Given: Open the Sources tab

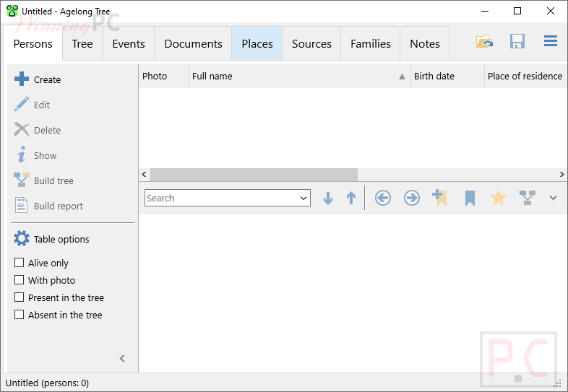Looking at the screenshot, I should tap(311, 44).
